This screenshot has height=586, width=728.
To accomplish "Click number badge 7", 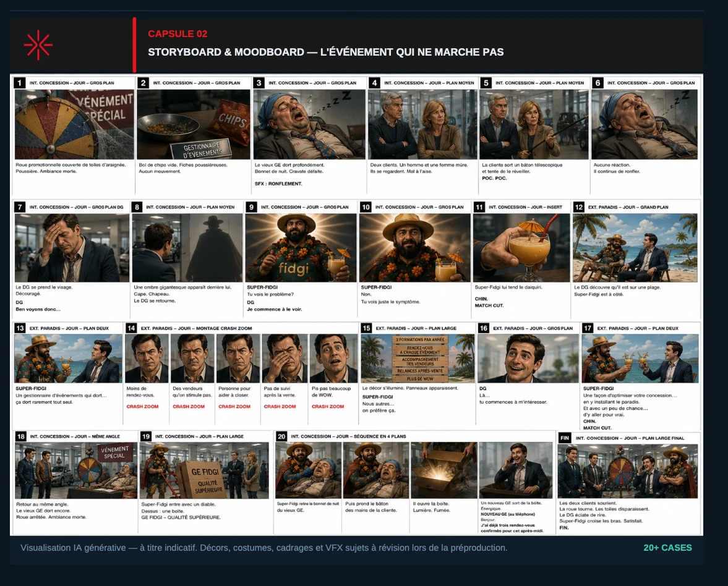I will click(20, 207).
